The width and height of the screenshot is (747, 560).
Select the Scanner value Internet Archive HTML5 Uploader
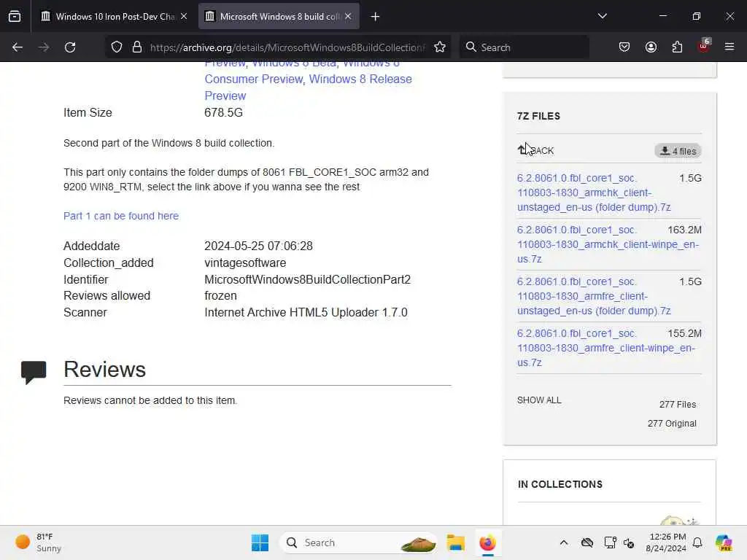(306, 312)
